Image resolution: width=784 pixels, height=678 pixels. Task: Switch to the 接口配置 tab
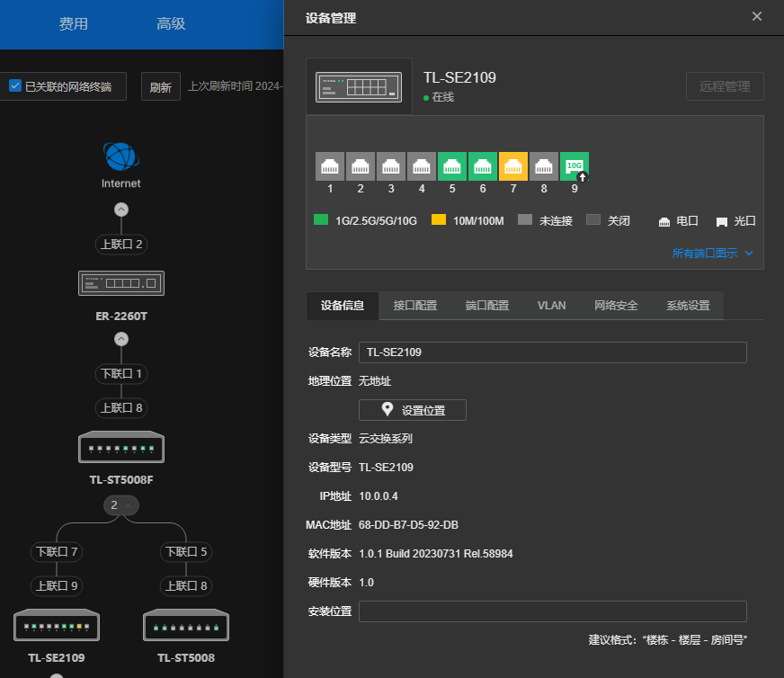[x=415, y=306]
